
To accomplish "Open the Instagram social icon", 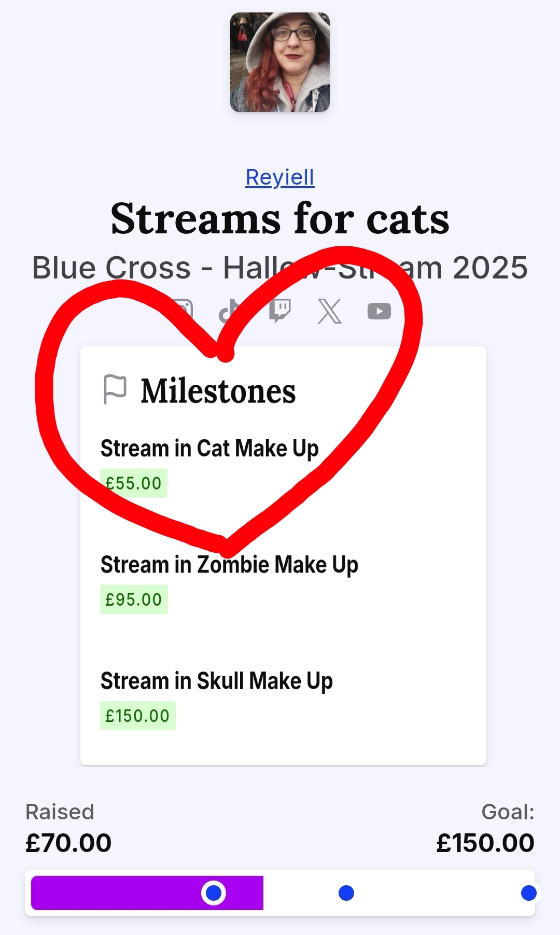I will [x=182, y=310].
